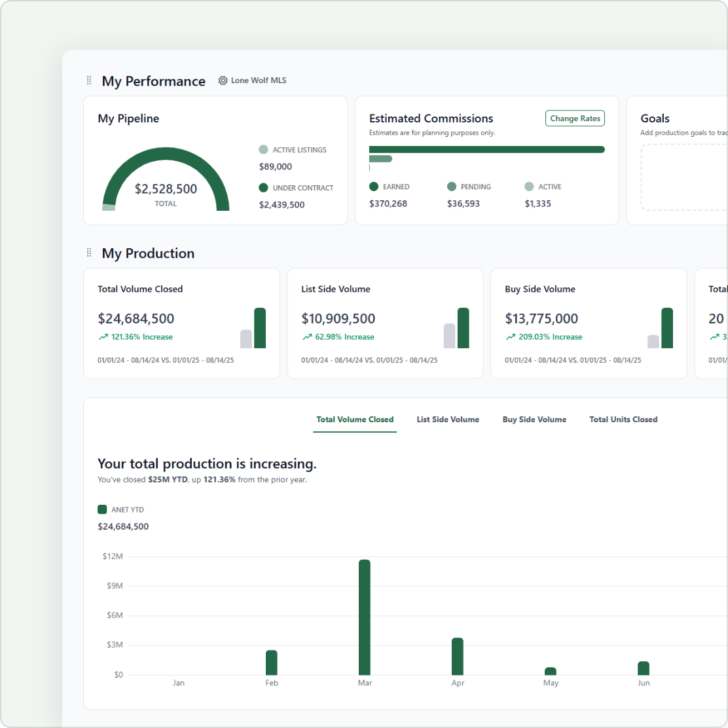Toggle the ANET YTD legend square

click(x=102, y=509)
